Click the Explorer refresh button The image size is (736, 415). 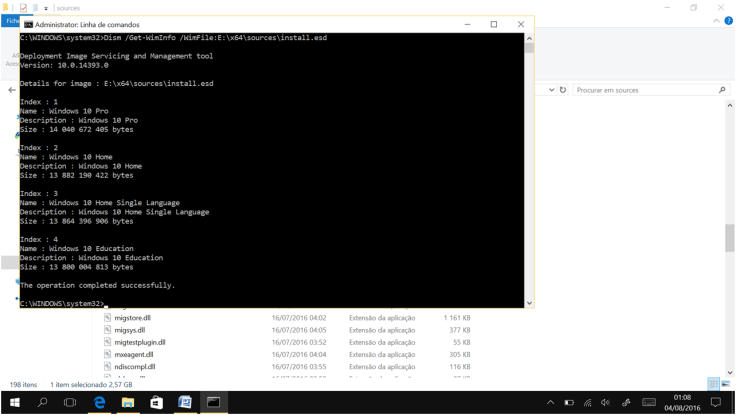pyautogui.click(x=563, y=90)
